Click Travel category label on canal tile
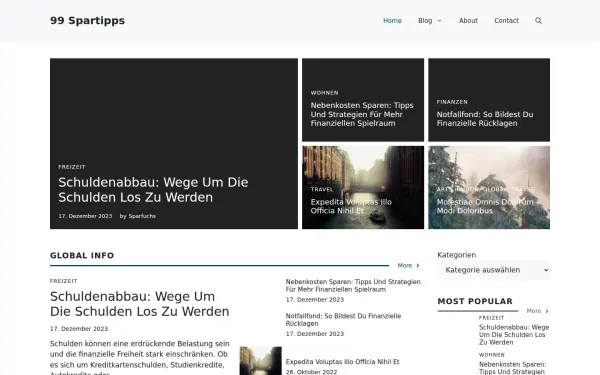The image size is (600, 375). pos(322,189)
